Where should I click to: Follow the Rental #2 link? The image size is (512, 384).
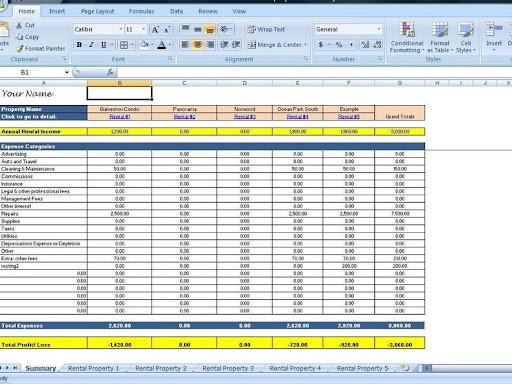tap(184, 117)
